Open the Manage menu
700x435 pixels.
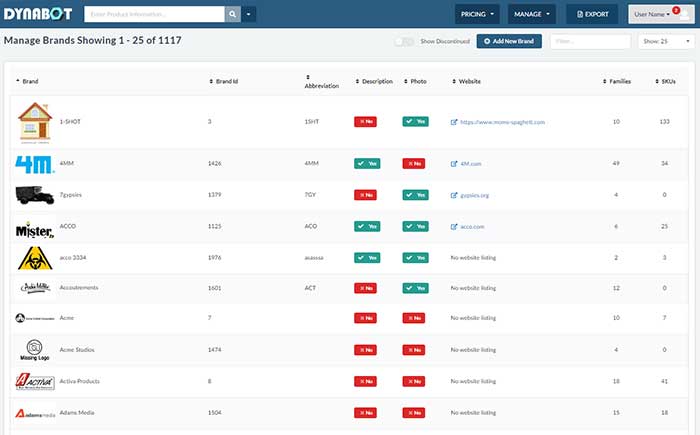pyautogui.click(x=532, y=14)
